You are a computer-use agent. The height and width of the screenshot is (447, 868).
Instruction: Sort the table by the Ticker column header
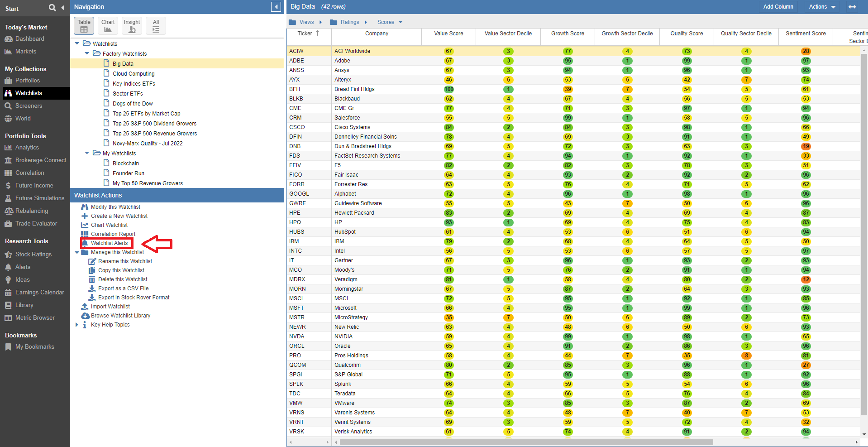pyautogui.click(x=309, y=34)
